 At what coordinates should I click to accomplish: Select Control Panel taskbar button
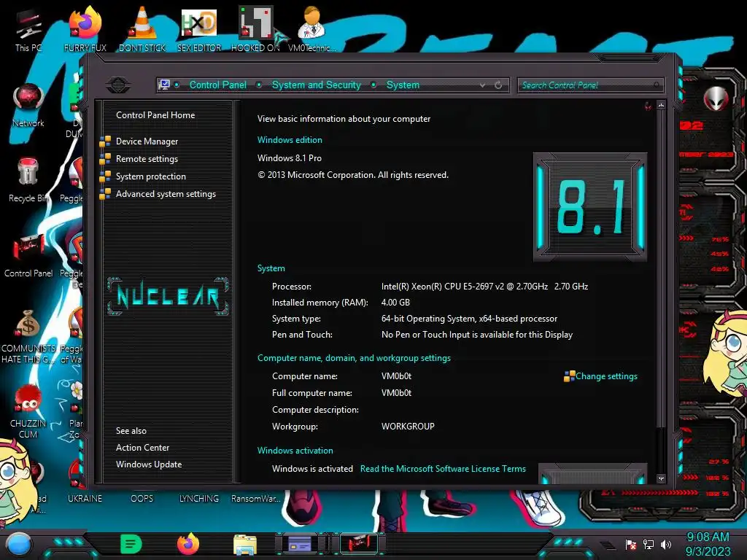coord(359,544)
